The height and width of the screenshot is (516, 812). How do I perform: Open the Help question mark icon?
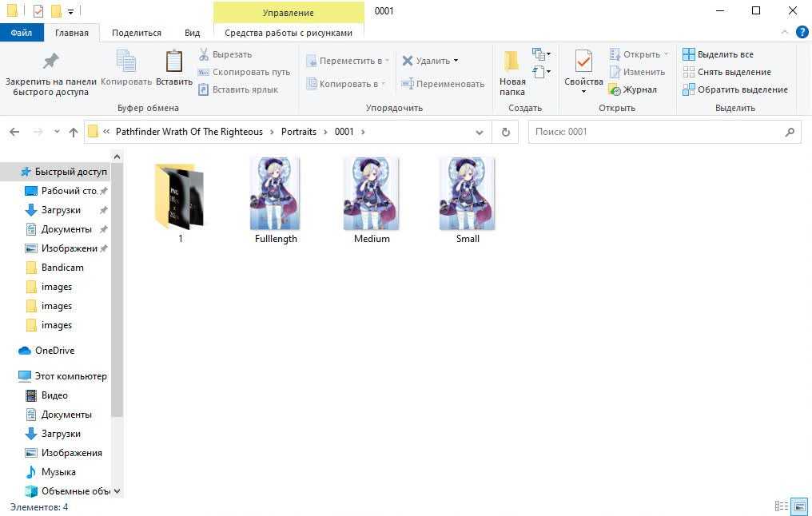(801, 33)
